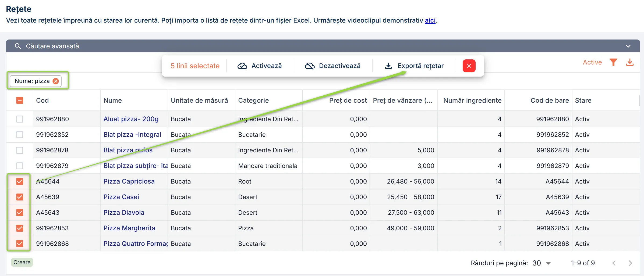
Task: Check the Blat pizza -integral row checkbox
Action: [20, 135]
